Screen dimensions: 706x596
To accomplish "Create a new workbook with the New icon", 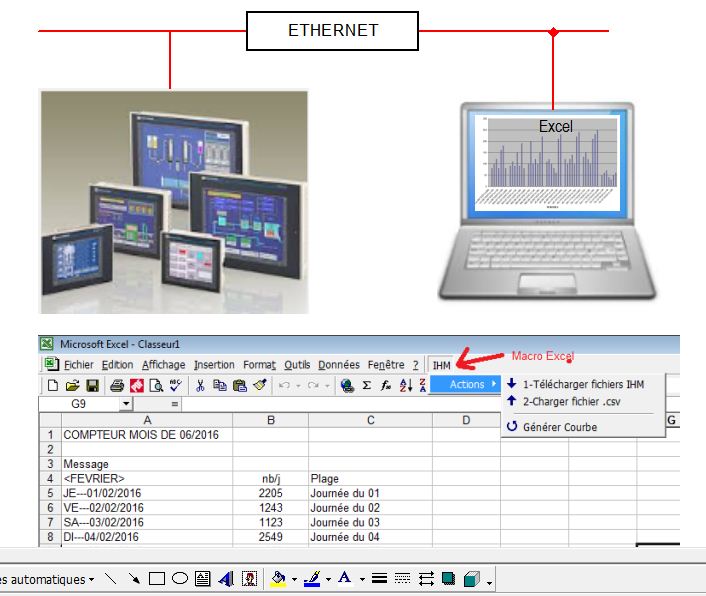I will pyautogui.click(x=53, y=385).
